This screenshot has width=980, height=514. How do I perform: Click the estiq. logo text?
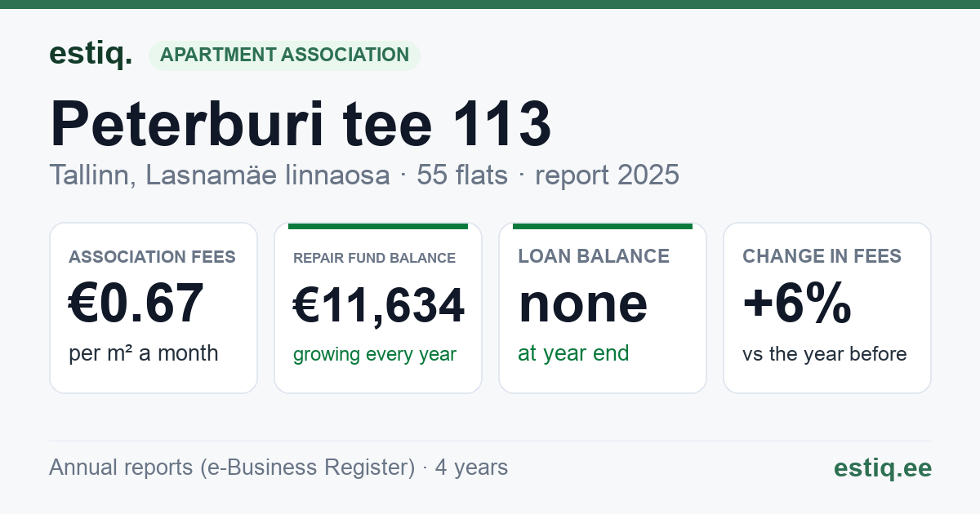click(91, 54)
